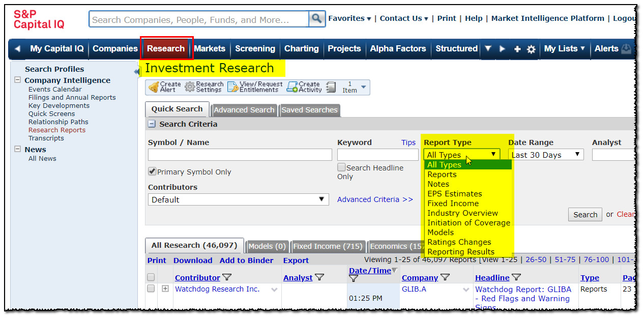
Task: Click the main search box in header
Action: [x=199, y=19]
